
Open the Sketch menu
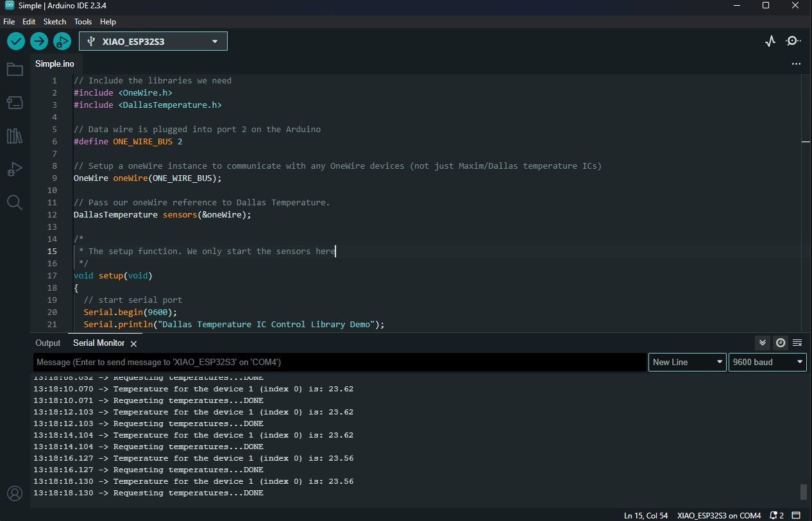coord(55,21)
